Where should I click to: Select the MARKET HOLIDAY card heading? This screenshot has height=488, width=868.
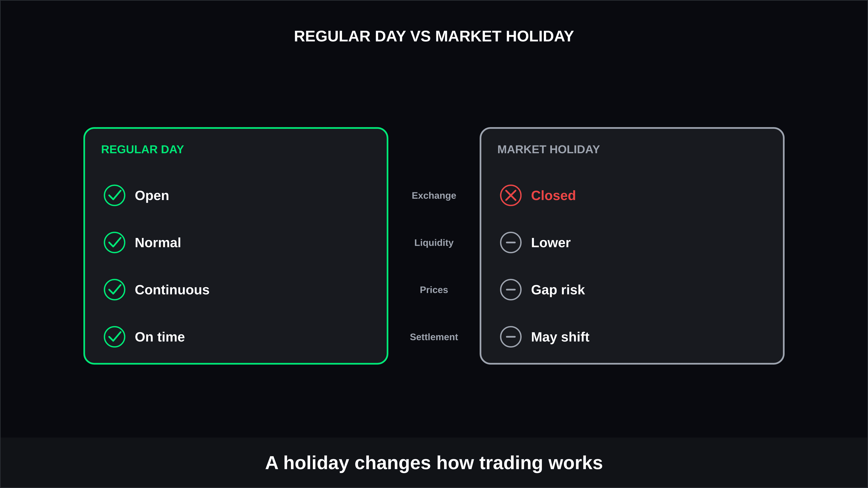[x=549, y=150]
